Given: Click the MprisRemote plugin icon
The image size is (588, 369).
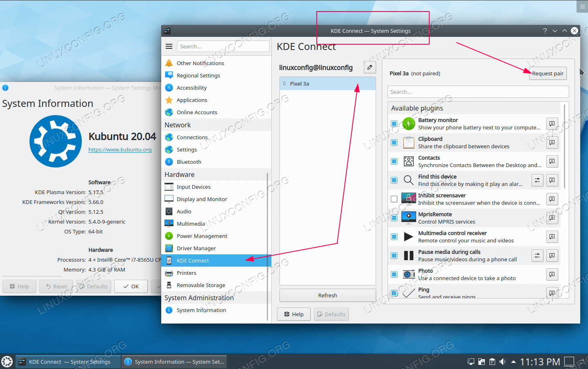Looking at the screenshot, I should click(408, 217).
